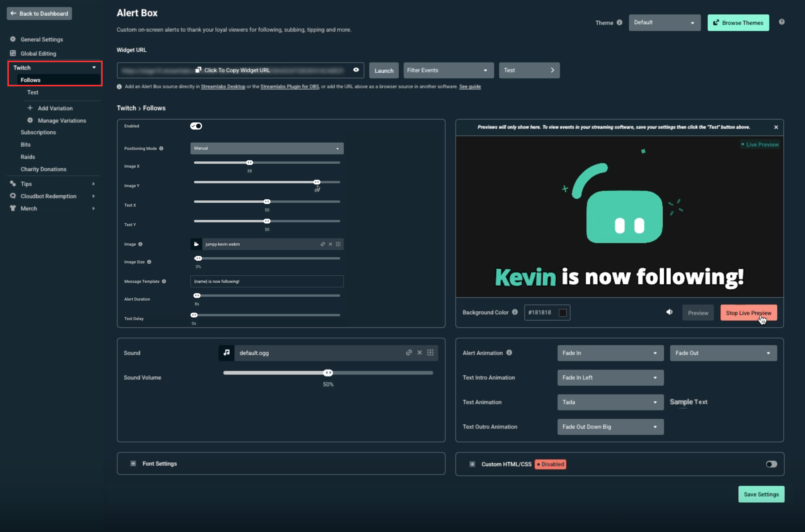Open the Fade In alert animation dropdown
Image resolution: width=805 pixels, height=532 pixels.
pos(610,353)
